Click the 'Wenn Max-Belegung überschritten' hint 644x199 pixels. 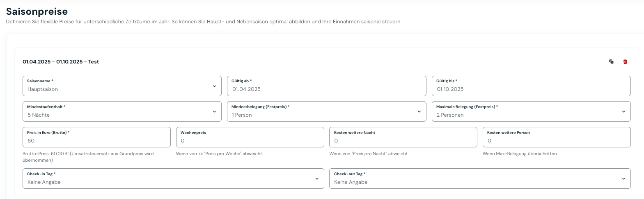pos(520,154)
